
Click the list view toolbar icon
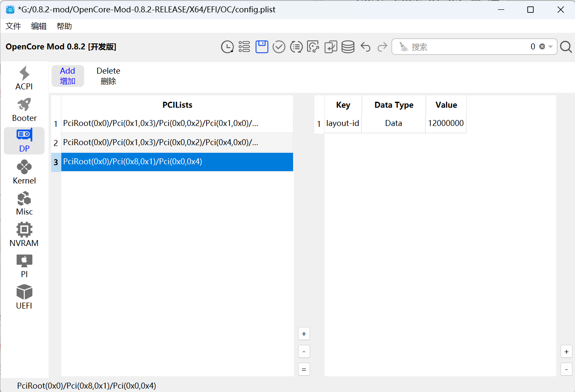244,47
